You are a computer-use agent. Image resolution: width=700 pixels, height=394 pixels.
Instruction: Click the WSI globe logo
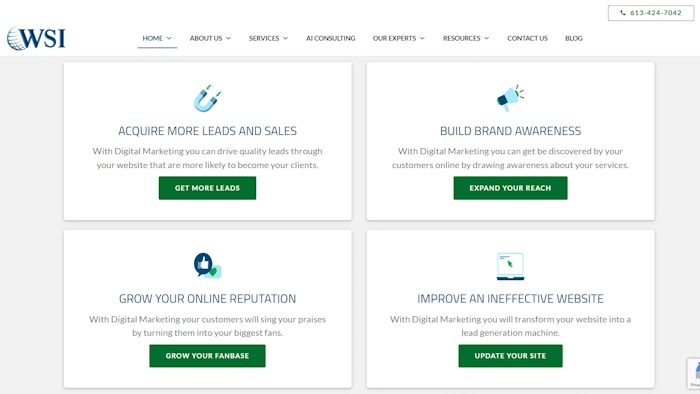36,38
